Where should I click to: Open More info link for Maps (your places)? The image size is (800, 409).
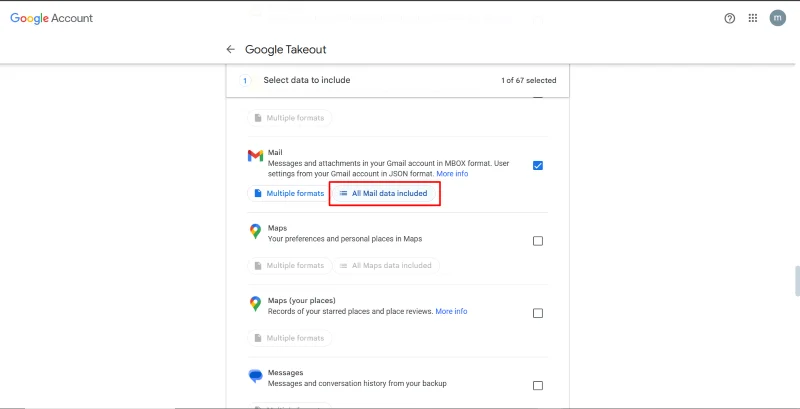point(451,311)
